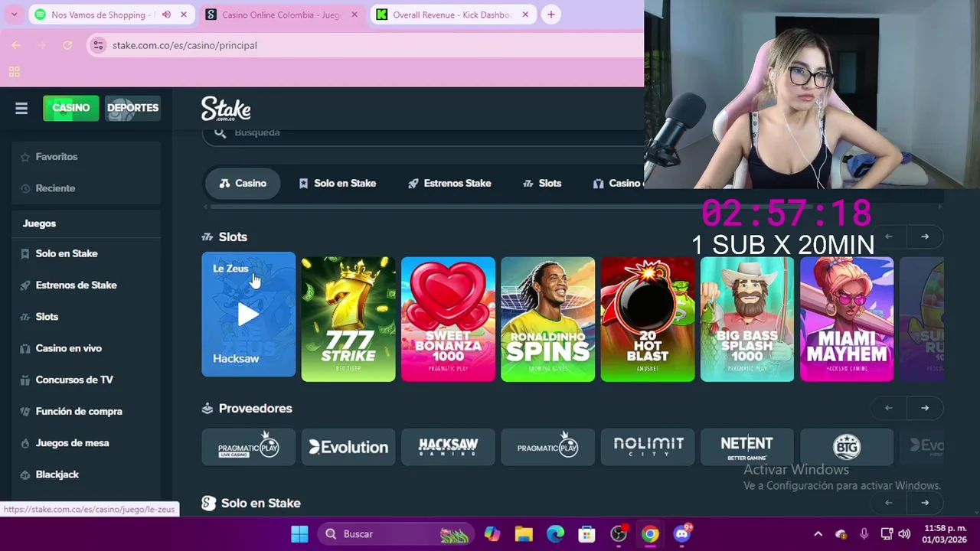Select the Casino category tab

(243, 184)
